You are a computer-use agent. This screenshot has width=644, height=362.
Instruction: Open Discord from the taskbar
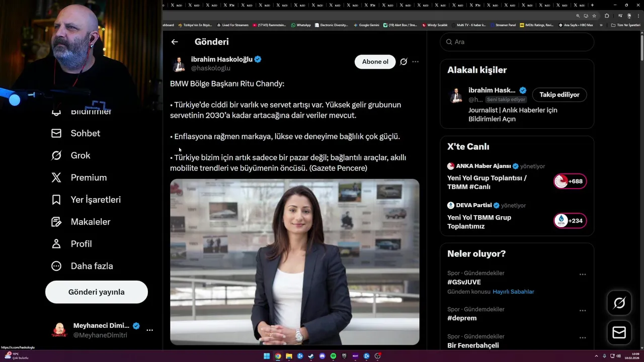click(322, 356)
